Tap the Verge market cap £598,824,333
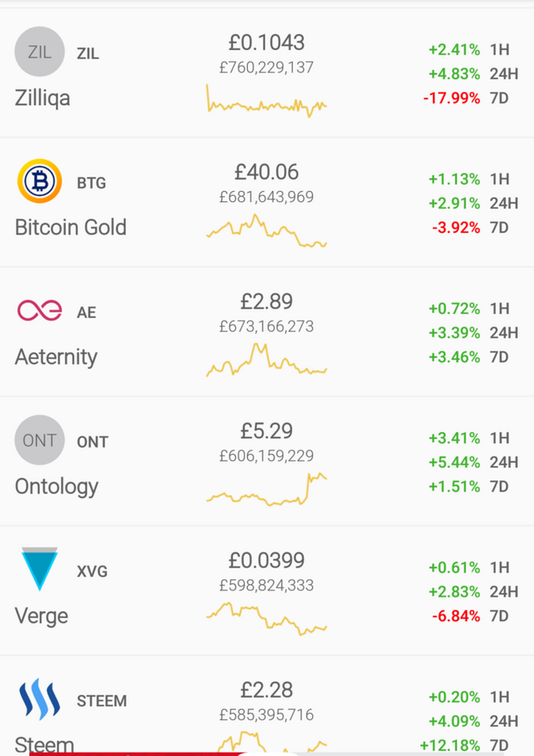Viewport: 534px width, 756px height. click(x=266, y=585)
